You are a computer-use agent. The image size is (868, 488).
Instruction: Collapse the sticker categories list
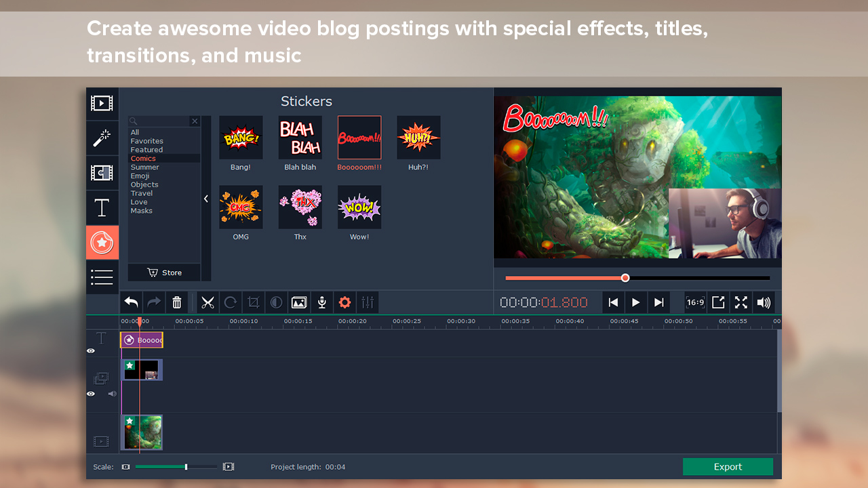click(x=206, y=199)
